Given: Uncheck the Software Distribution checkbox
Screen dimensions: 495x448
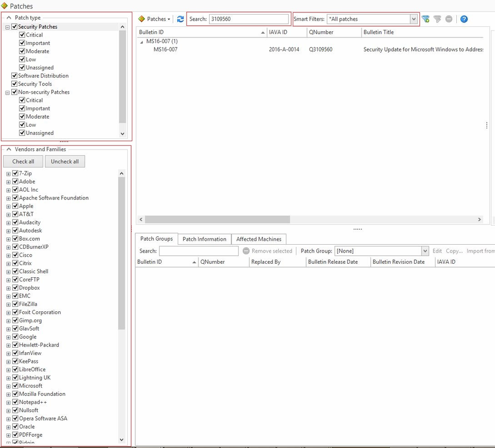Looking at the screenshot, I should (x=15, y=76).
